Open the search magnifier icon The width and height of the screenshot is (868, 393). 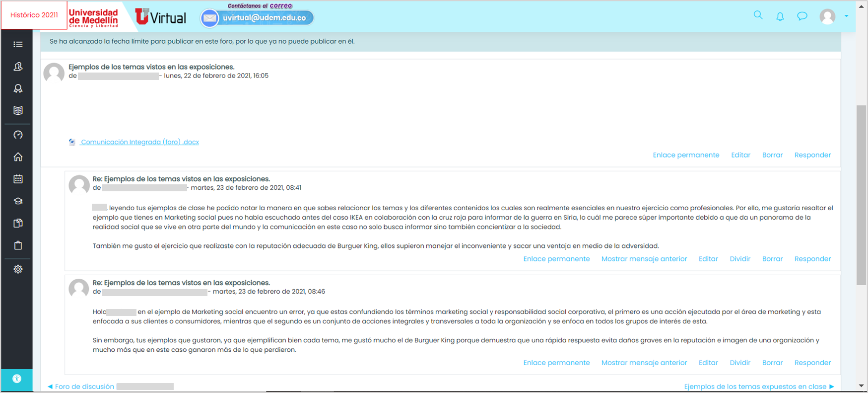click(758, 15)
